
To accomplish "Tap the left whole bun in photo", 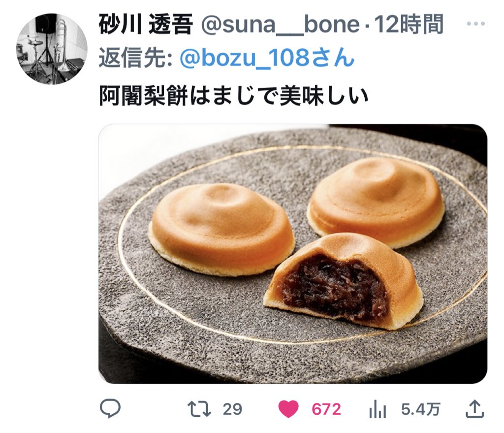I will 222,230.
